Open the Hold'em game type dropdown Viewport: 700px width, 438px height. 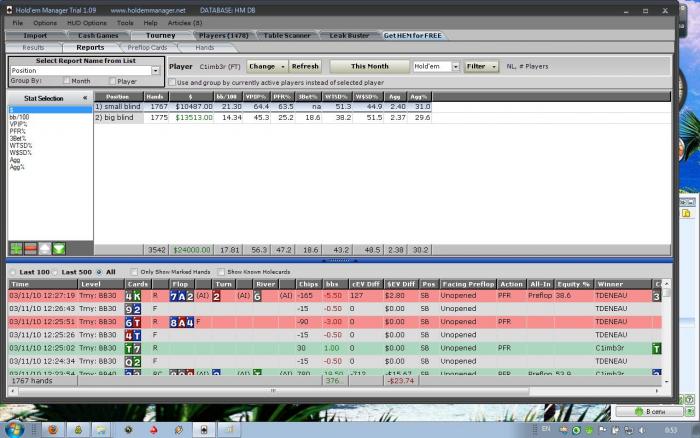click(455, 67)
